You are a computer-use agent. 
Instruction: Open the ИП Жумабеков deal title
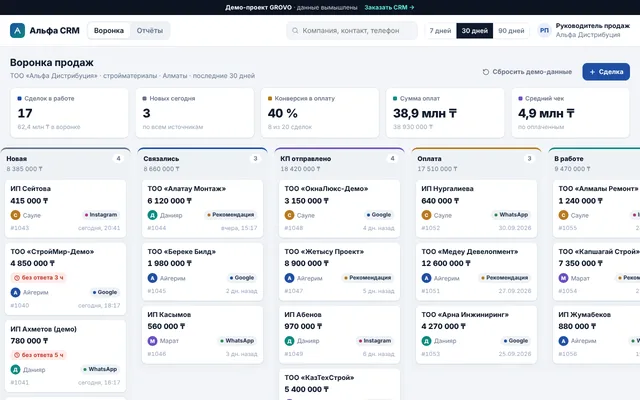[x=584, y=315]
